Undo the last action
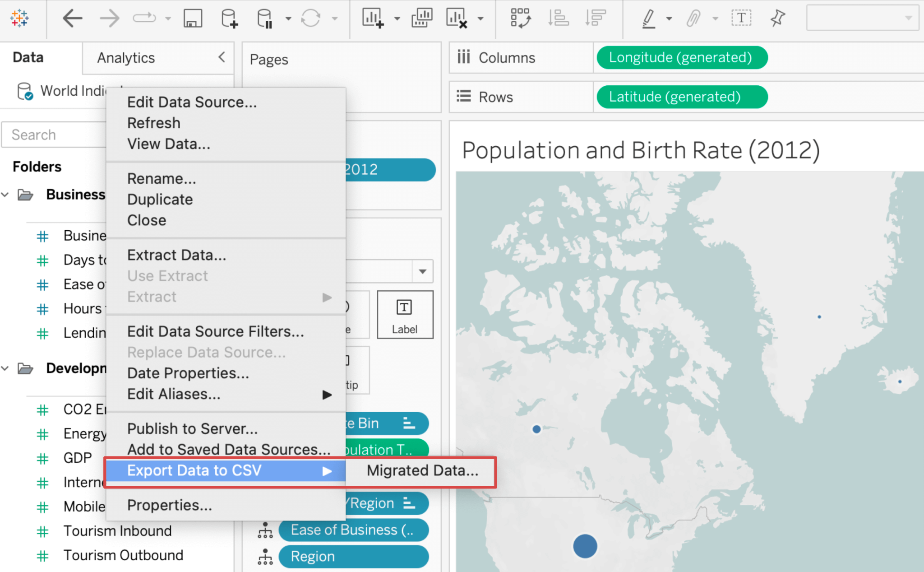 pyautogui.click(x=72, y=18)
